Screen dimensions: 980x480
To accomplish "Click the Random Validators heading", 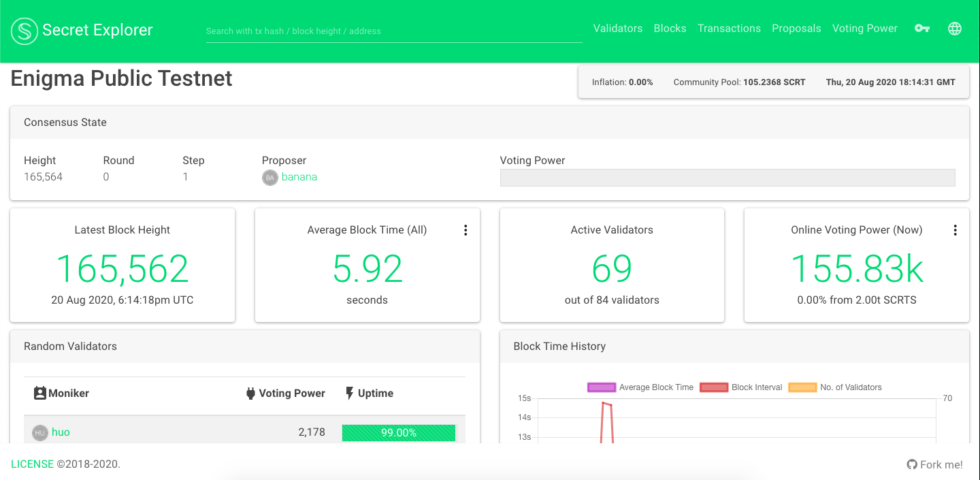I will [x=70, y=346].
